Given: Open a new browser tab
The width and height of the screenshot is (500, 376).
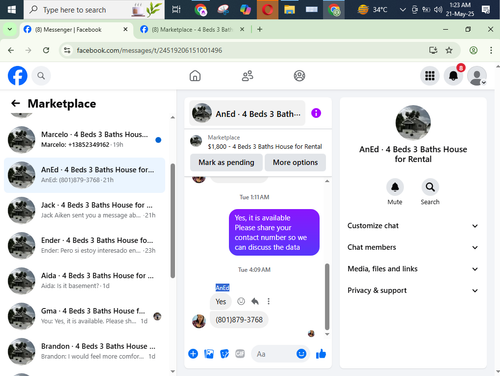Looking at the screenshot, I should pos(260,29).
